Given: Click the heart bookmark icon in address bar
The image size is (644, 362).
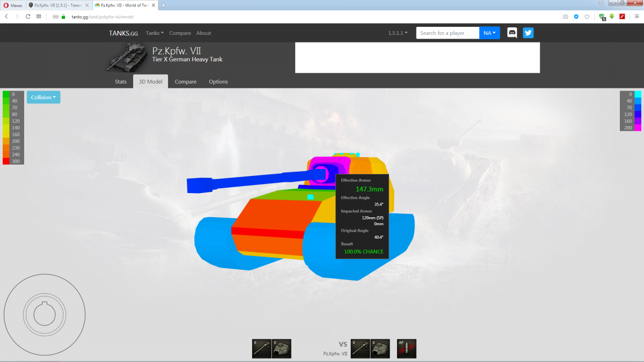Looking at the screenshot, I should click(587, 17).
